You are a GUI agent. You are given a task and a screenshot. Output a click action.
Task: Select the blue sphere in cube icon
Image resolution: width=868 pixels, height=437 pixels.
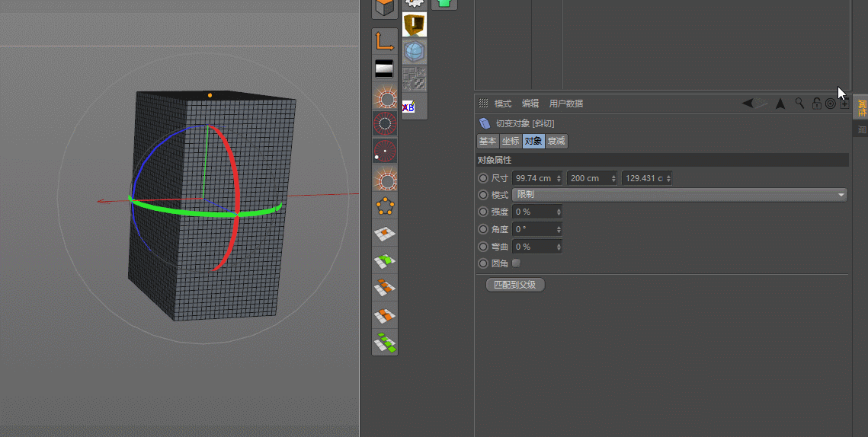click(414, 52)
